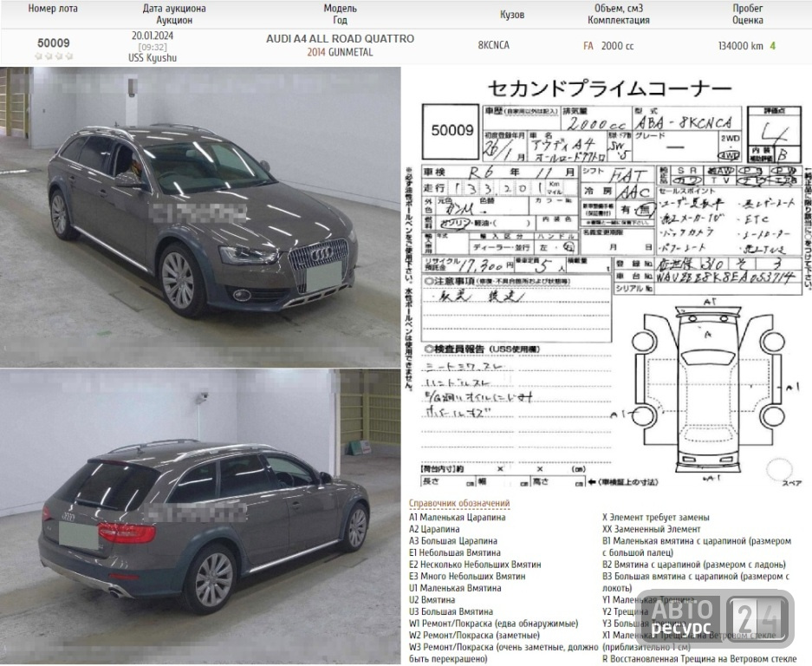Click the green grade score 4
Image resolution: width=812 pixels, height=666 pixels.
pos(773,46)
